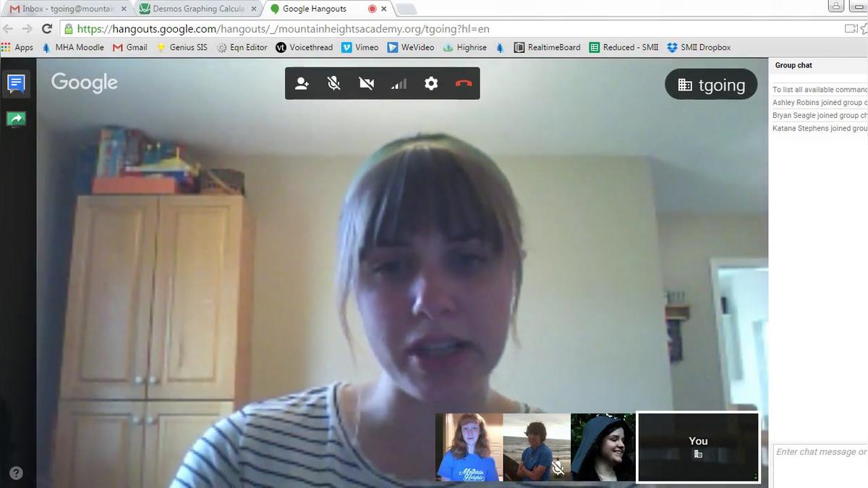This screenshot has width=868, height=488.
Task: Click the address bar URL
Action: [x=283, y=29]
